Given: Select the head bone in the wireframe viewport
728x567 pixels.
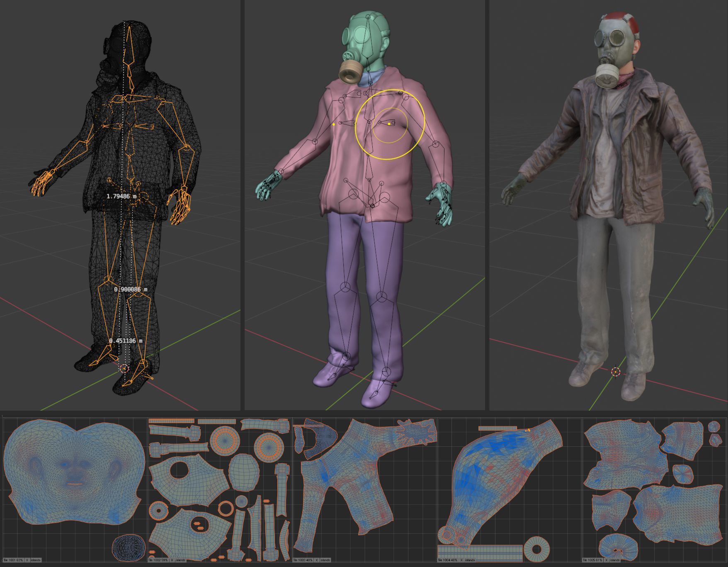Looking at the screenshot, I should click(129, 46).
